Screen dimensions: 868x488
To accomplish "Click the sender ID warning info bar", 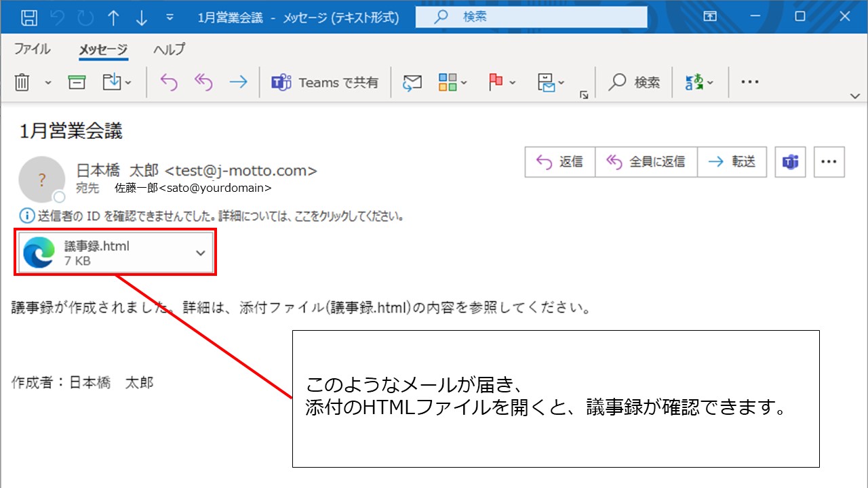I will 213,217.
